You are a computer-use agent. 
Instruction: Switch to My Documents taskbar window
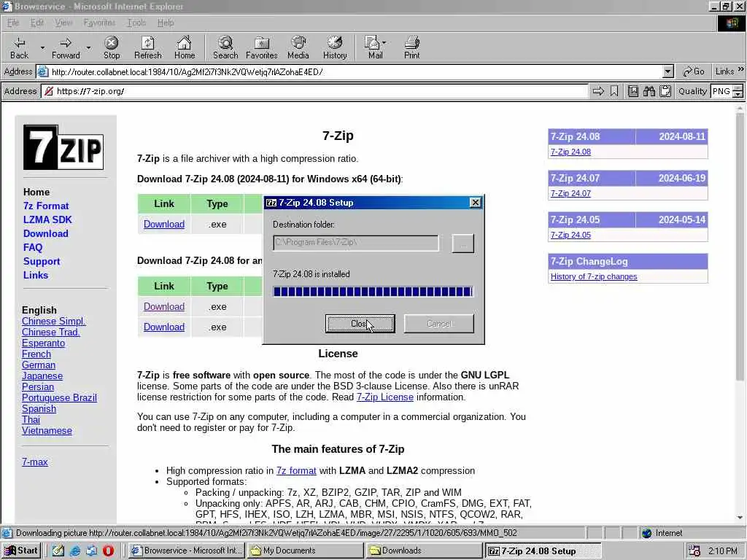tap(305, 551)
